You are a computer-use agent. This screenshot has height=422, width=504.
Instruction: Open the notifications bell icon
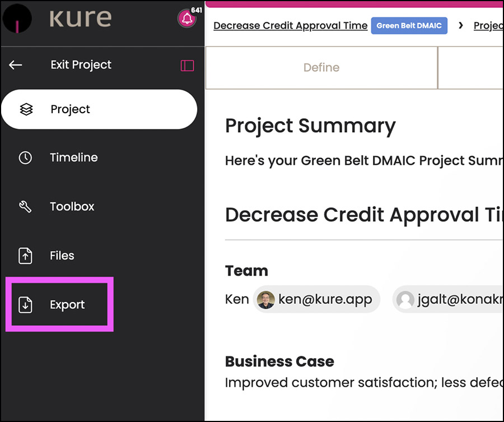click(186, 18)
